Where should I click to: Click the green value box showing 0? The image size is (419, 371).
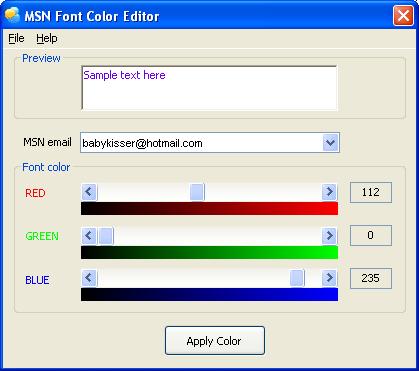tap(371, 235)
